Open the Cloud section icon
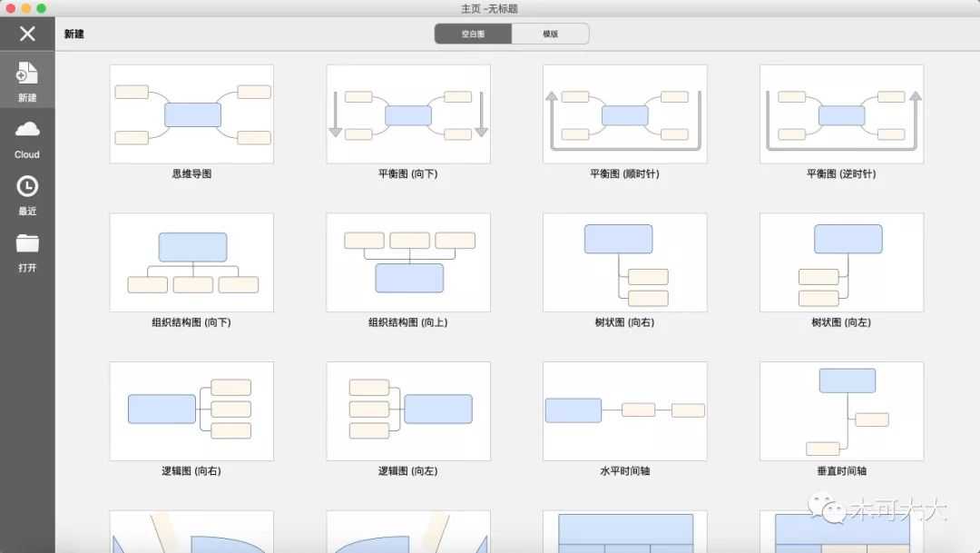980x553 pixels. coord(27,130)
